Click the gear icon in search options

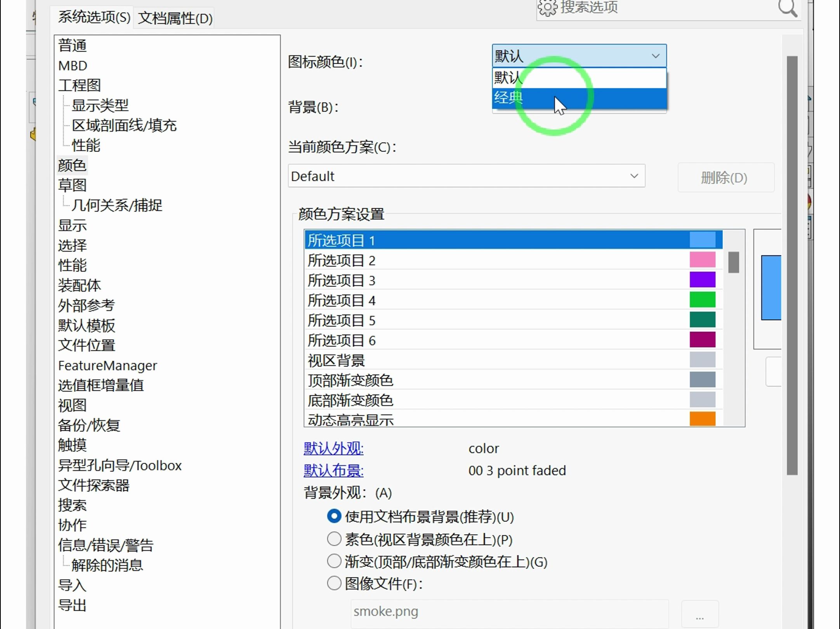[547, 8]
